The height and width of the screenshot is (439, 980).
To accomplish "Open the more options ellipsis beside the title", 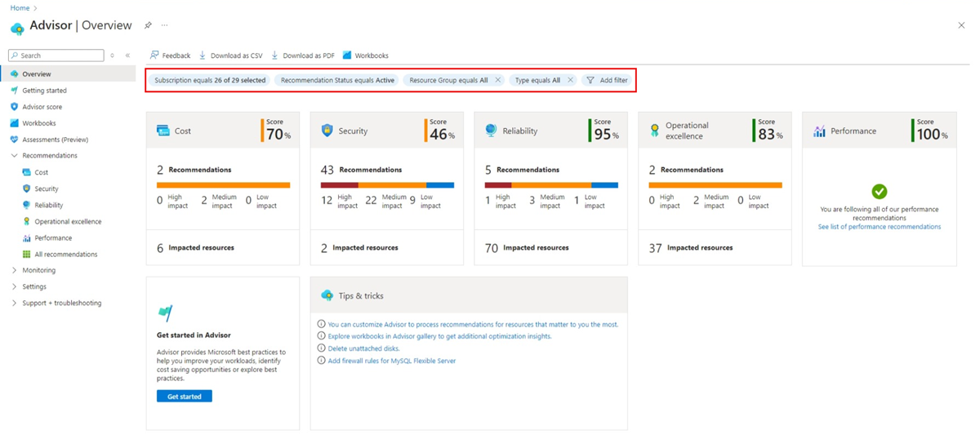I will pos(164,25).
